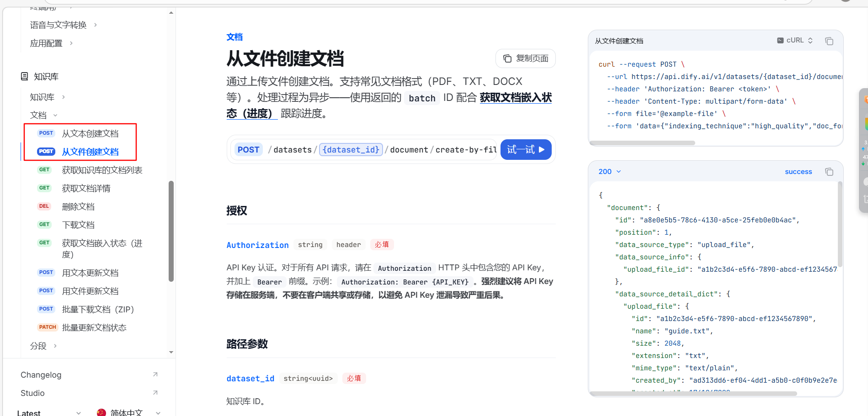This screenshot has height=416, width=868.
Task: Click the China flag language icon
Action: 101,412
